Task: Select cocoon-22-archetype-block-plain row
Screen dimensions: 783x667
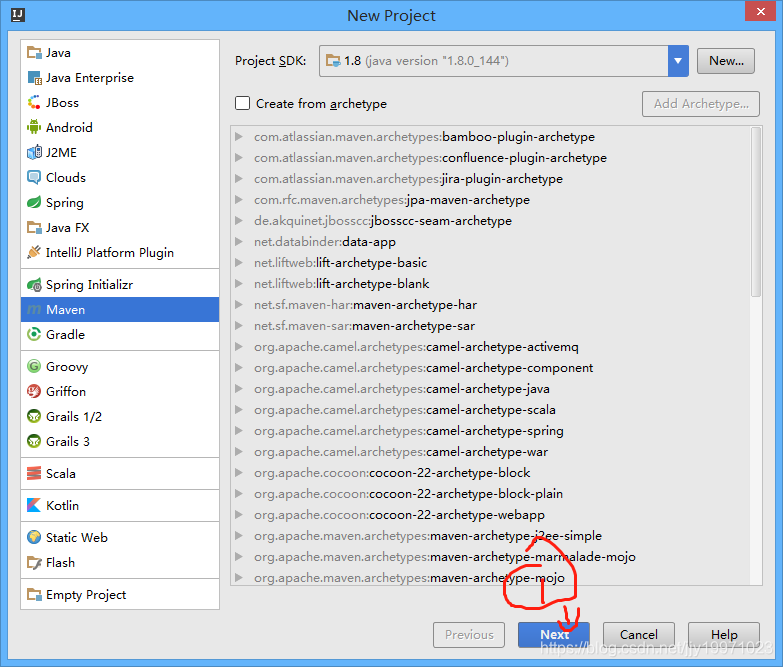Action: [x=492, y=493]
